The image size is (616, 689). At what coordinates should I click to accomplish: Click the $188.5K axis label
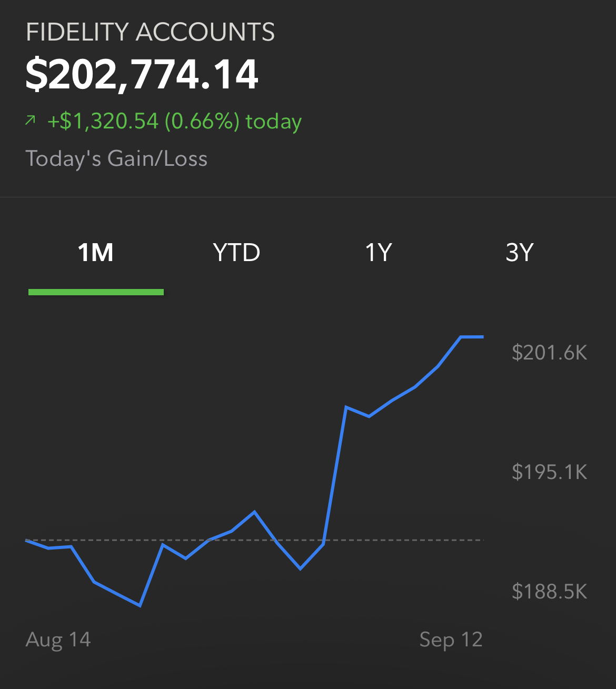tap(549, 592)
